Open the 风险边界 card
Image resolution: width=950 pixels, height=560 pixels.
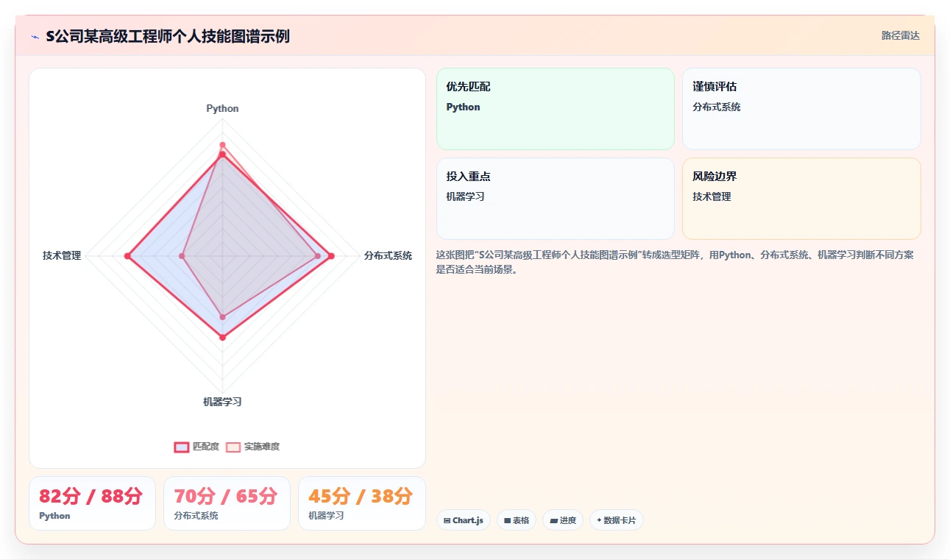tap(801, 199)
